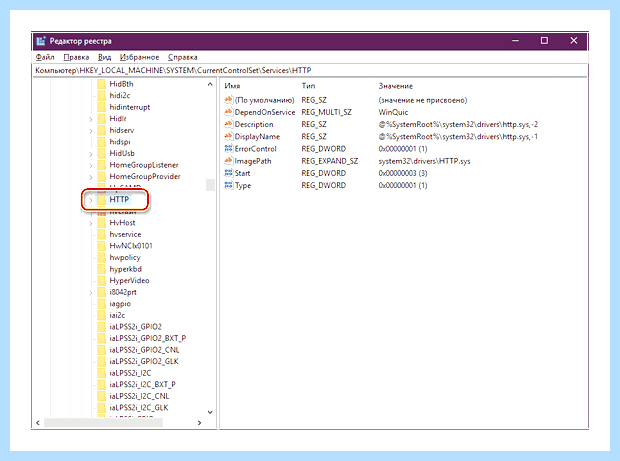Select the iai2c key

click(117, 315)
